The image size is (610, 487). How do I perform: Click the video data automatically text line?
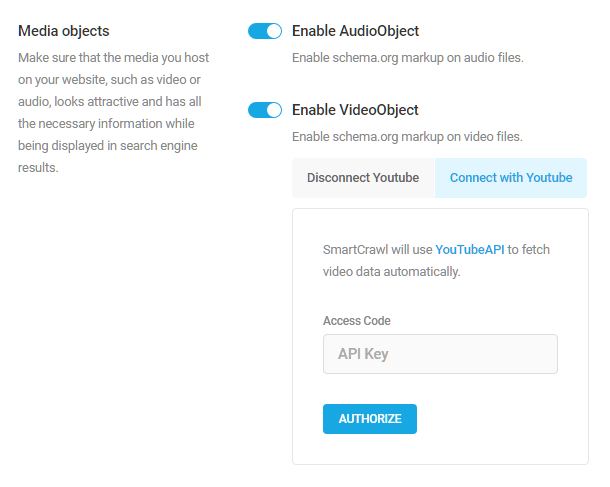point(391,272)
